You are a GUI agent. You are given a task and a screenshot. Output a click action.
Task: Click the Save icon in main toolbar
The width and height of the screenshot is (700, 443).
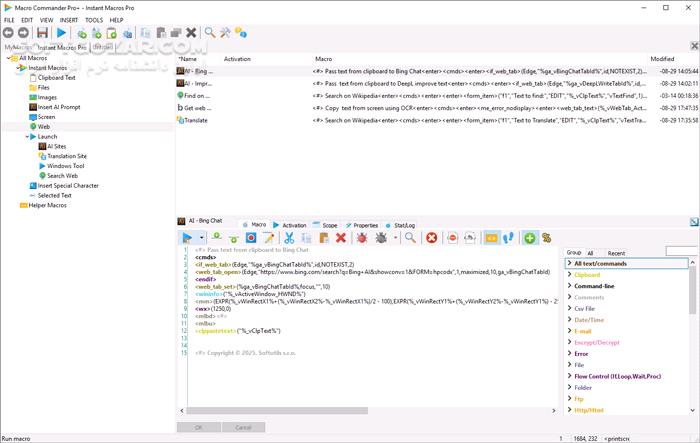click(x=42, y=33)
